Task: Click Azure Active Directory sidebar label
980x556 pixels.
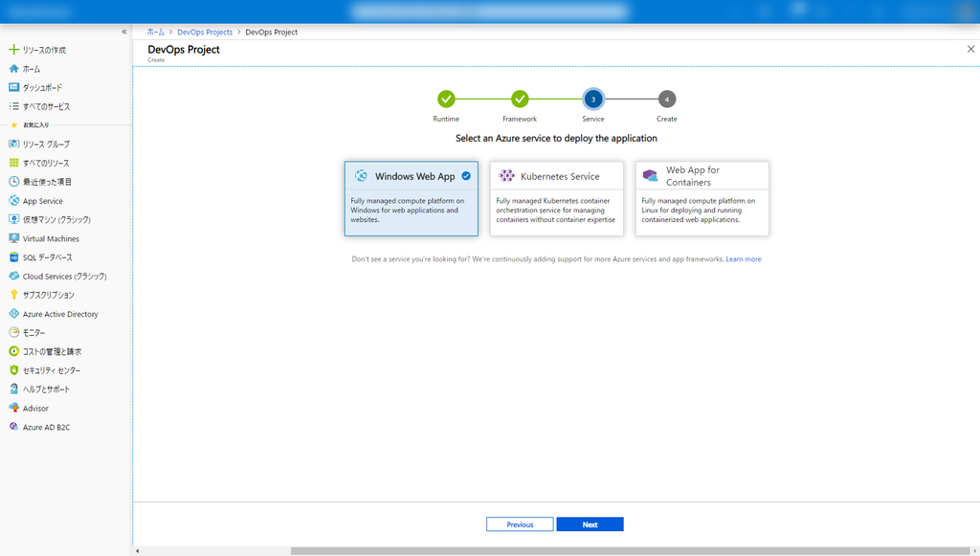Action: coord(60,314)
